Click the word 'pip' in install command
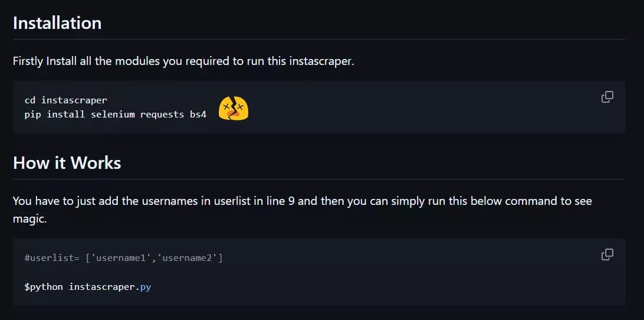The width and height of the screenshot is (644, 320). coord(32,115)
